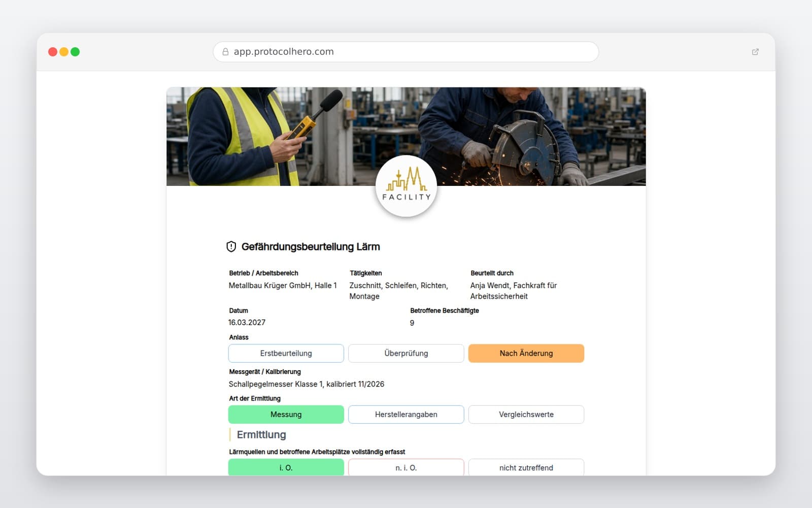Mark Lärmquellen item as nicht zutreffend
Viewport: 812px width, 508px height.
pyautogui.click(x=526, y=467)
